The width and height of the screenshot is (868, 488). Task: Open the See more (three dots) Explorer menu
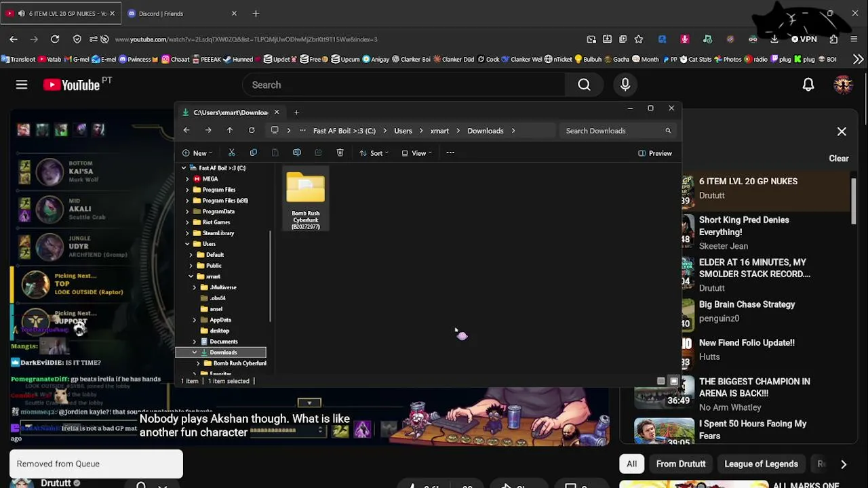tap(450, 153)
